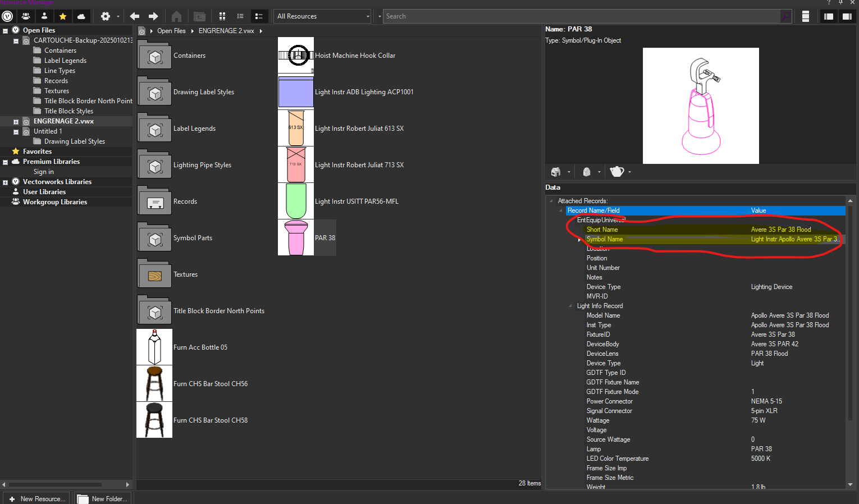Open the All Resources filter dropdown
This screenshot has width=859, height=504.
(x=323, y=16)
